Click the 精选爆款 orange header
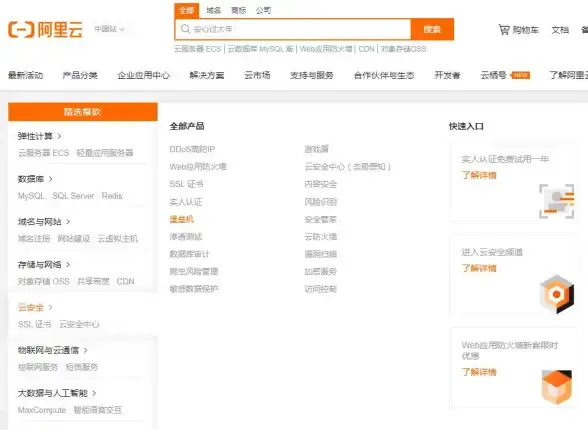 (x=82, y=112)
